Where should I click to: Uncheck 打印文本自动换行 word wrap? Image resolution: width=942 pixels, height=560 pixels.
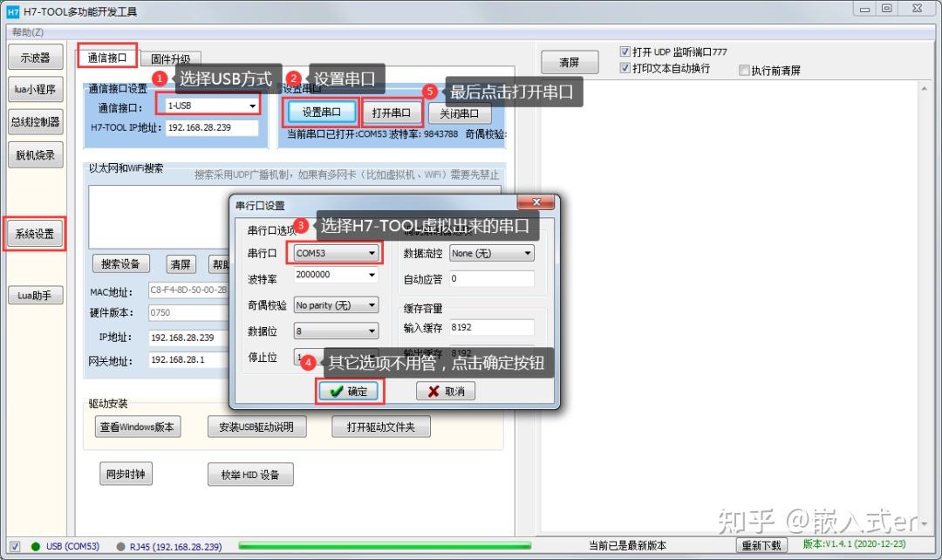(625, 69)
